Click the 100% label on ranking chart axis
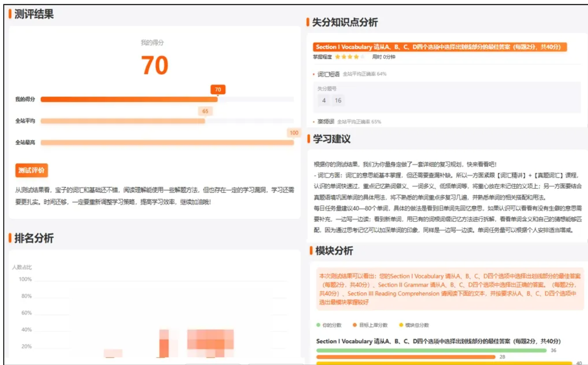 (25, 279)
